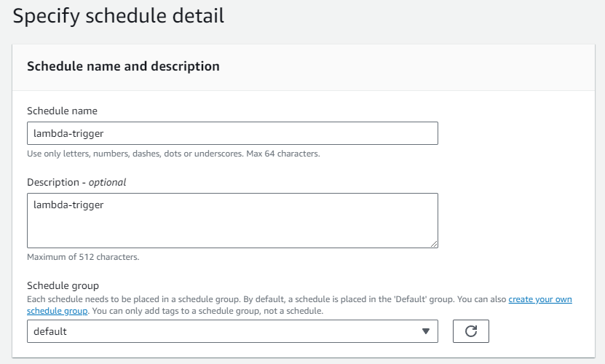Click the italic optional word beside Description
Image resolution: width=605 pixels, height=364 pixels.
(x=107, y=182)
